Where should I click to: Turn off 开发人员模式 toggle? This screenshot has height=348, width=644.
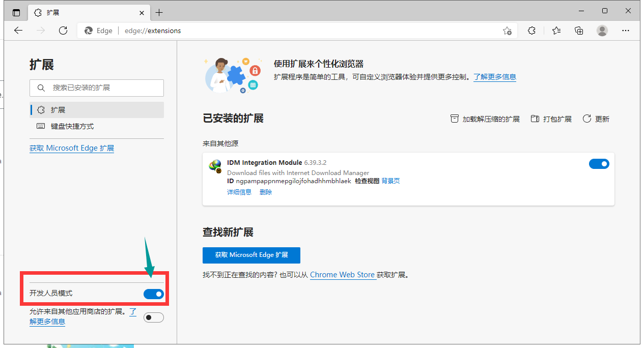154,294
